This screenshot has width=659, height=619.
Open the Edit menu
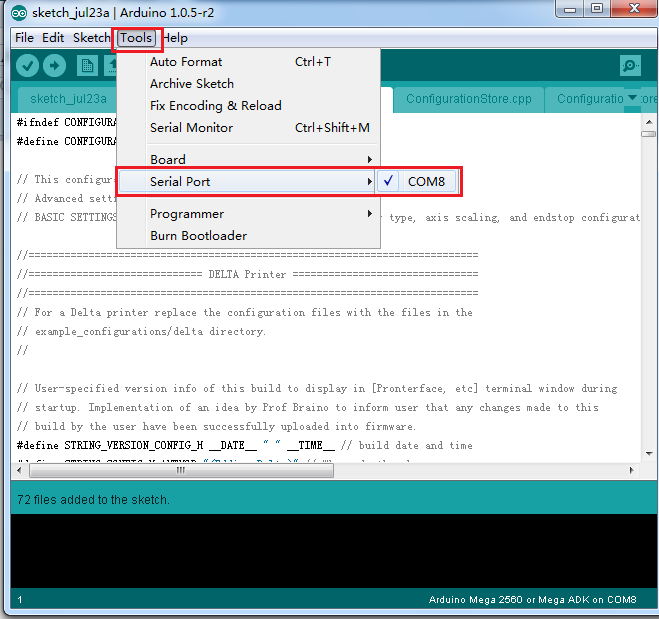coord(53,38)
